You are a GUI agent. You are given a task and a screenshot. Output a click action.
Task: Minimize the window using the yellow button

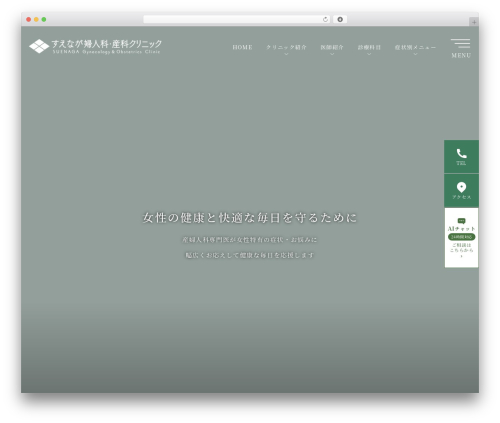pos(36,20)
